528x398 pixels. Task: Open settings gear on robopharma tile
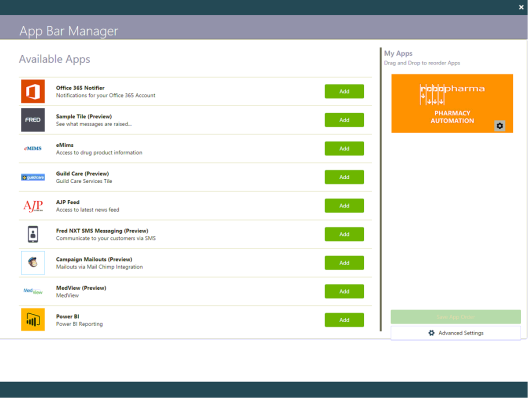[x=500, y=126]
